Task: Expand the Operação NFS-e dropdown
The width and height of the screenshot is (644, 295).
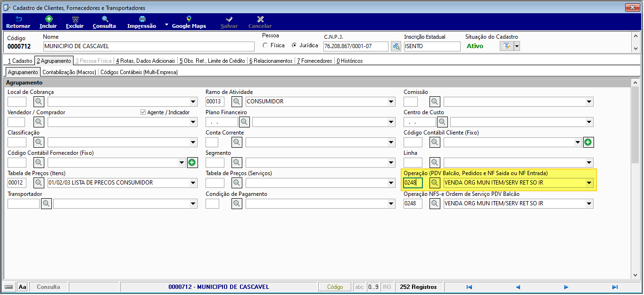Action: (x=589, y=203)
